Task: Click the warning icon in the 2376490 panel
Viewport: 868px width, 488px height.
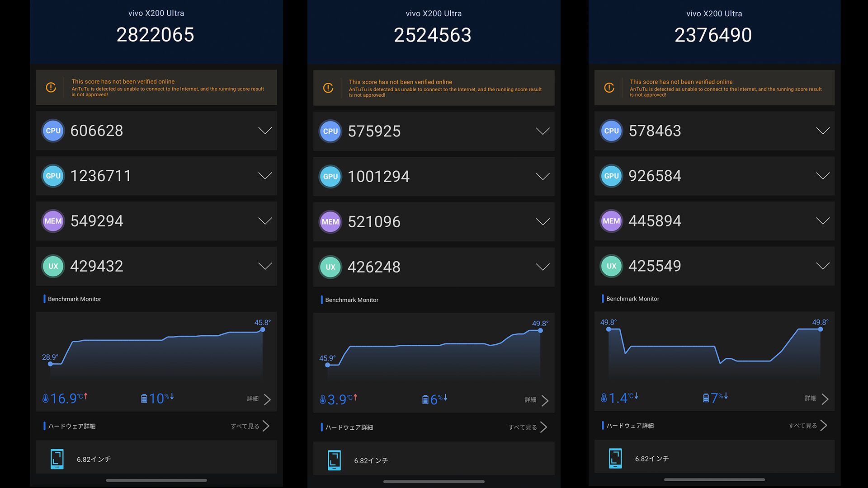Action: 609,88
